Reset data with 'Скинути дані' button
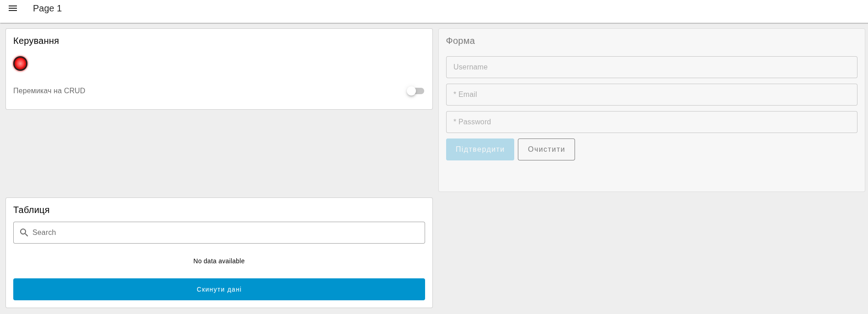868x314 pixels. coord(219,289)
